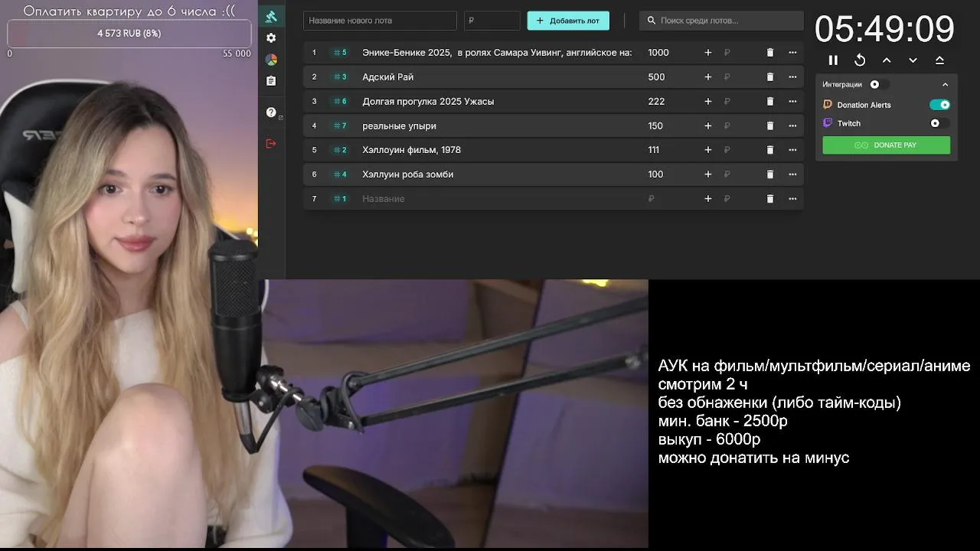
Task: Click the lot name Хэллоуин фильм, 1978
Action: [411, 150]
